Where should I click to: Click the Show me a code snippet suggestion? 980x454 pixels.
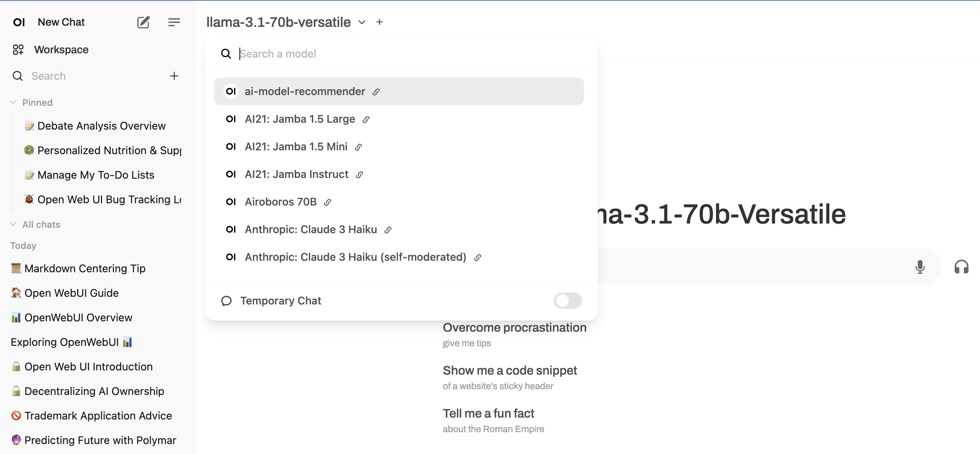pyautogui.click(x=510, y=377)
